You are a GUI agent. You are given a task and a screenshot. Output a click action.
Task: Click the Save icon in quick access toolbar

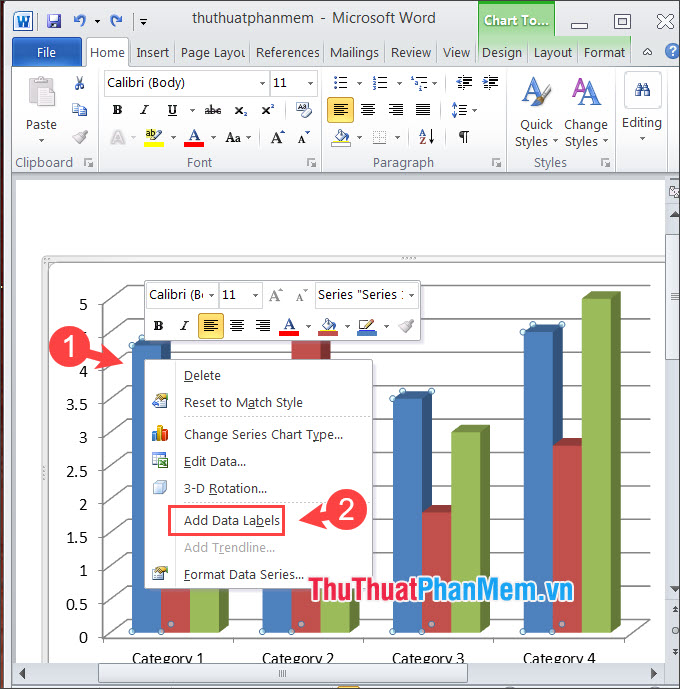(x=54, y=20)
